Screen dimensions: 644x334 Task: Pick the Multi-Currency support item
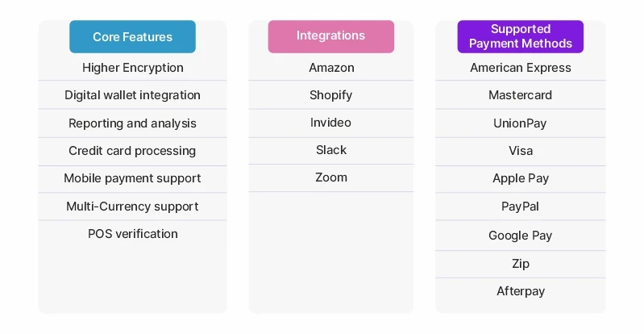132,207
